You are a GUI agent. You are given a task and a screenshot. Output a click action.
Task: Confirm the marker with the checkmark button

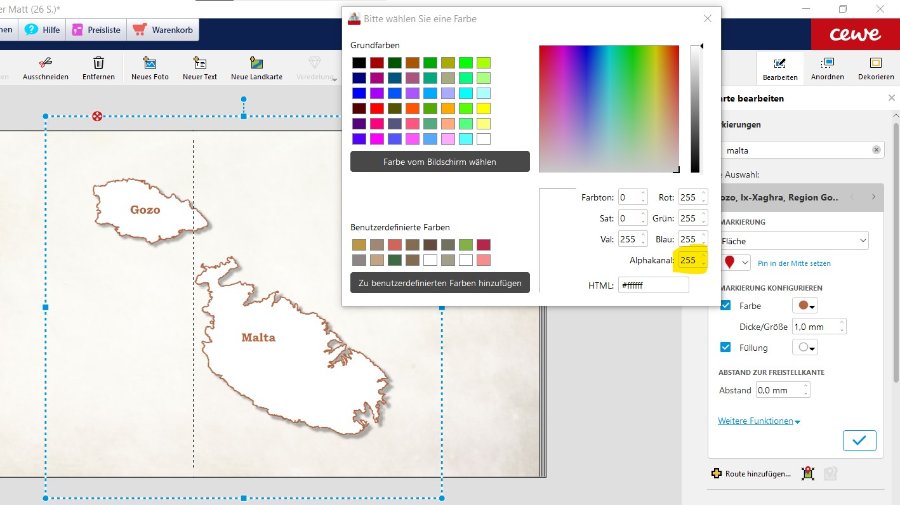859,440
